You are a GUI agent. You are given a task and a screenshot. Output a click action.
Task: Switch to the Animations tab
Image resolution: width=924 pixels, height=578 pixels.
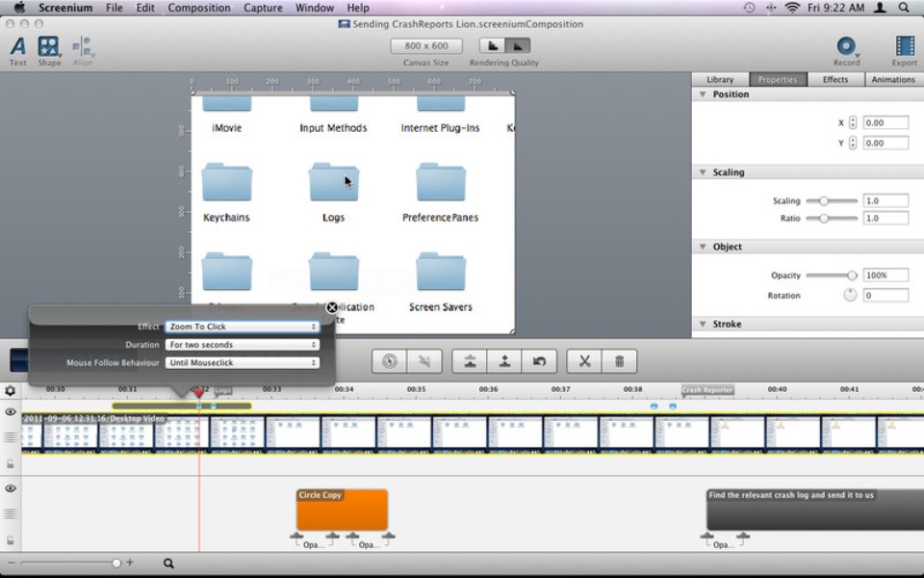893,79
